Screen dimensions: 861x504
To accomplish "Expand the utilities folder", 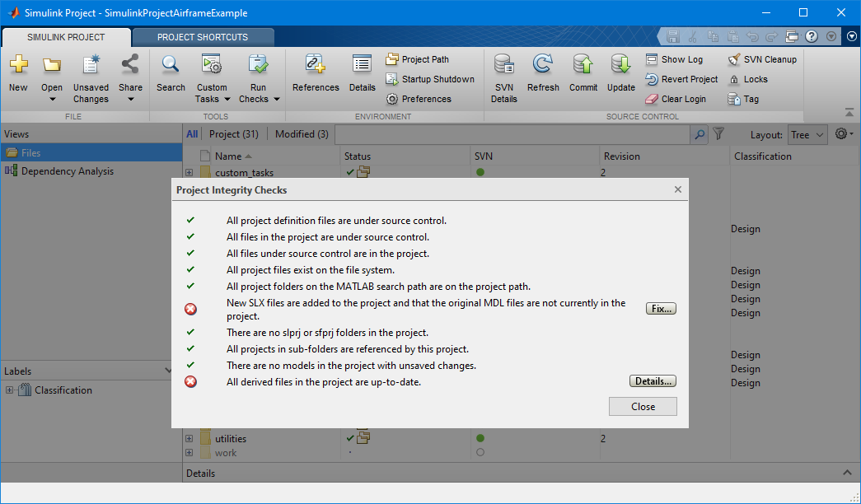I will coord(189,439).
